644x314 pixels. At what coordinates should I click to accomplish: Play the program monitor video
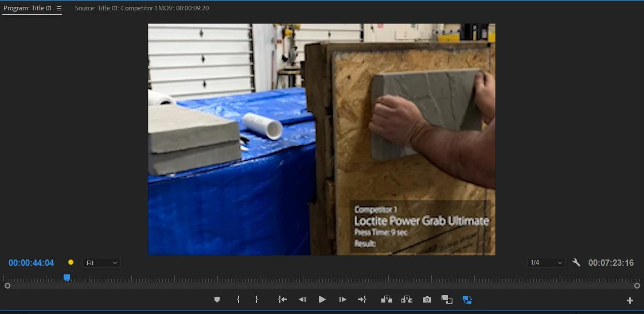tap(322, 300)
